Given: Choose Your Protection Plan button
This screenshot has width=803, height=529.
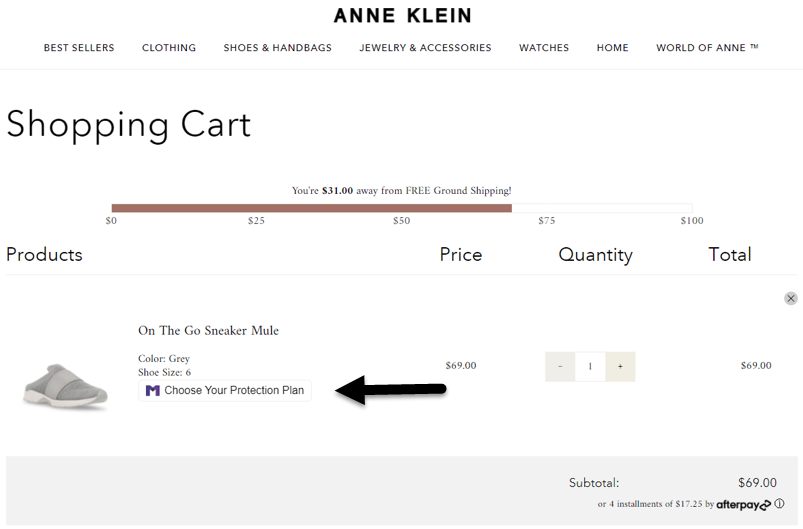Looking at the screenshot, I should (225, 390).
